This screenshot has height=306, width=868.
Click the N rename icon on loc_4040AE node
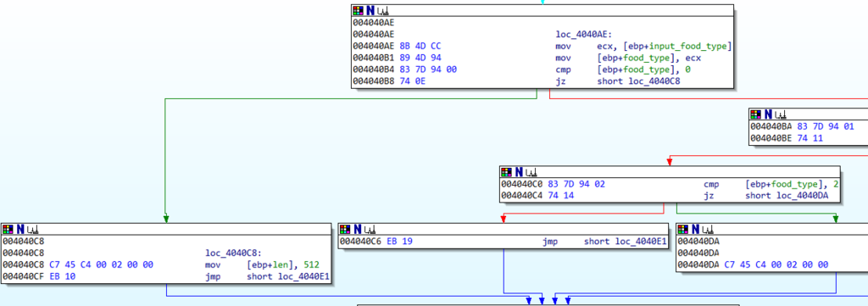click(x=370, y=10)
